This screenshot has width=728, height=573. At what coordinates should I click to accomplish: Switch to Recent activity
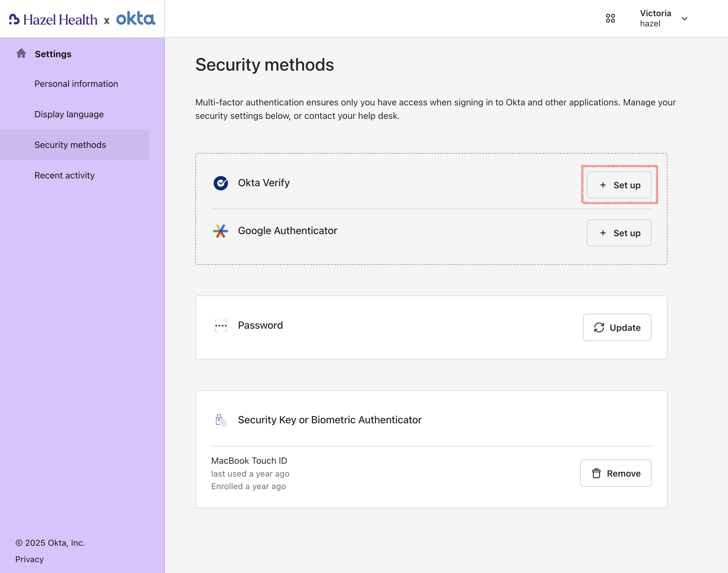(64, 175)
